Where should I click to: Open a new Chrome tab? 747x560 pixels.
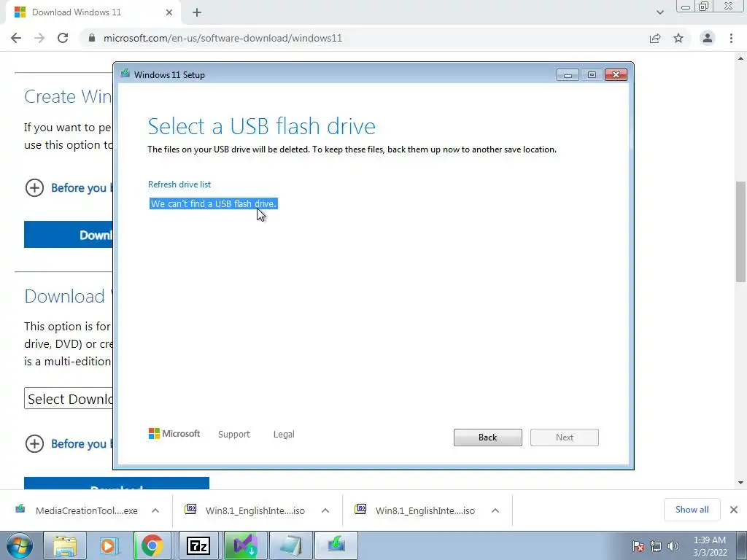(x=197, y=13)
